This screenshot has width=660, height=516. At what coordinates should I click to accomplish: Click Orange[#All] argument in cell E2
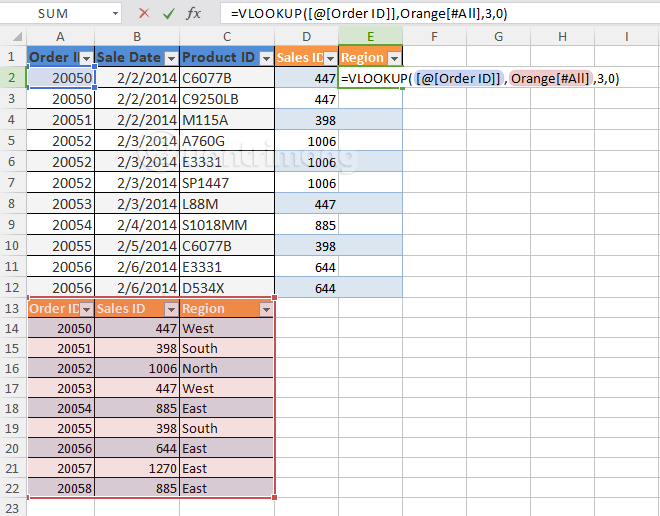[550, 78]
